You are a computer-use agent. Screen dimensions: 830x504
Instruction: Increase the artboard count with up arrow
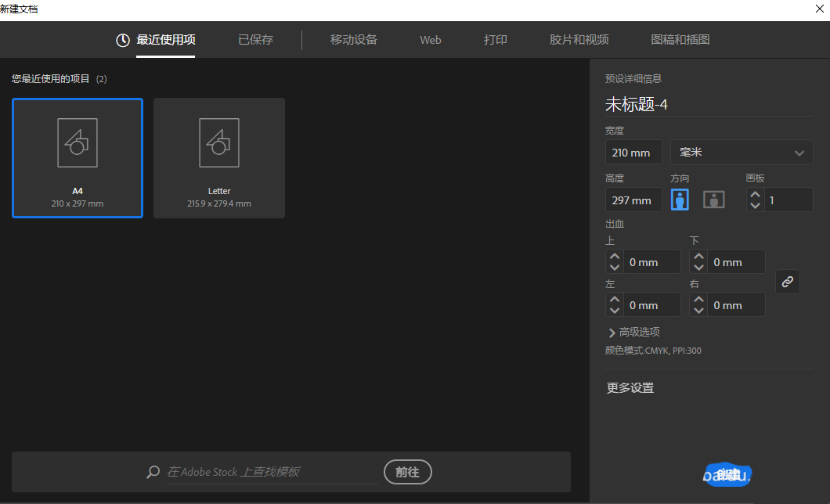(x=756, y=194)
